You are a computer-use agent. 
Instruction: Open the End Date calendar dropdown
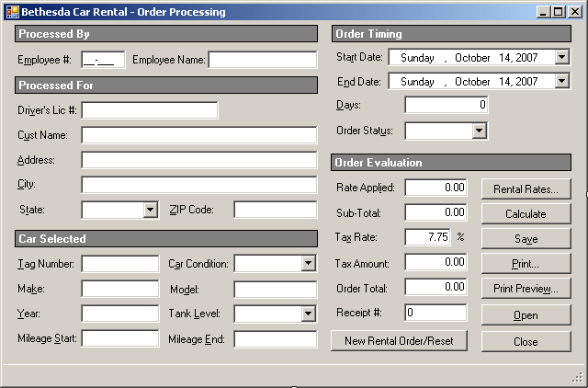(x=561, y=81)
